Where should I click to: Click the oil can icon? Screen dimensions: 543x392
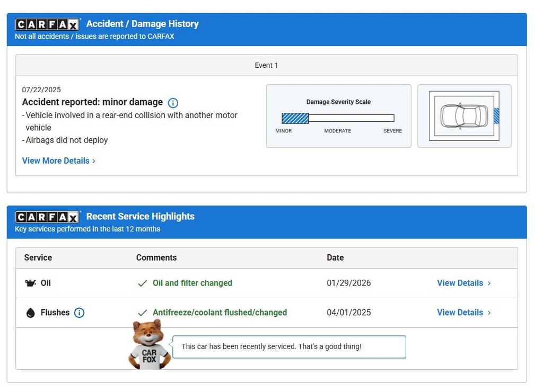[30, 283]
